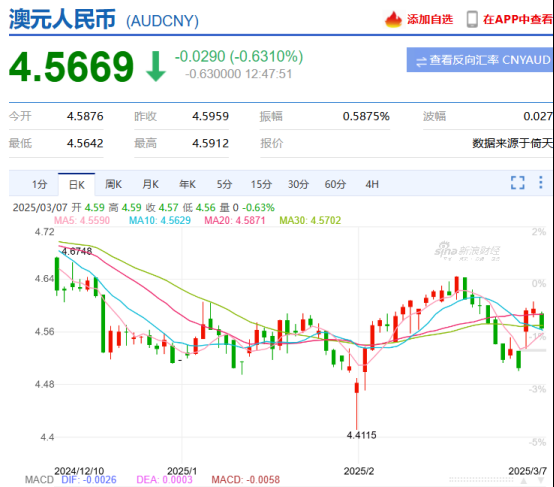This screenshot has width=554, height=487.
Task: Switch to the 1分 chart tab
Action: [x=40, y=184]
